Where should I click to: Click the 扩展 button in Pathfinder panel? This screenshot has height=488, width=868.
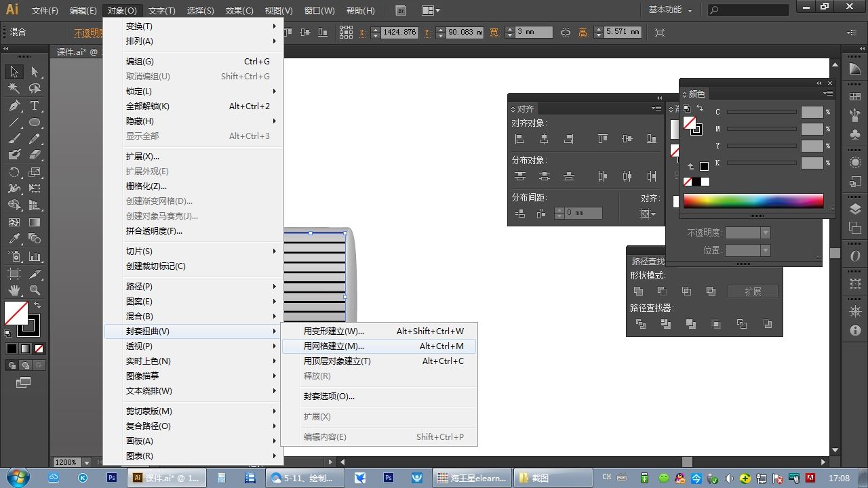[753, 291]
